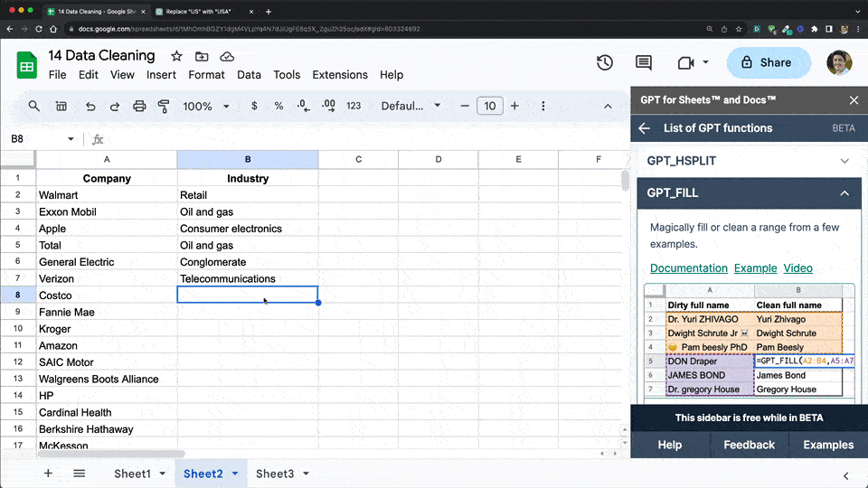Image resolution: width=868 pixels, height=488 pixels.
Task: Click the redo arrow in toolbar
Action: pos(115,107)
